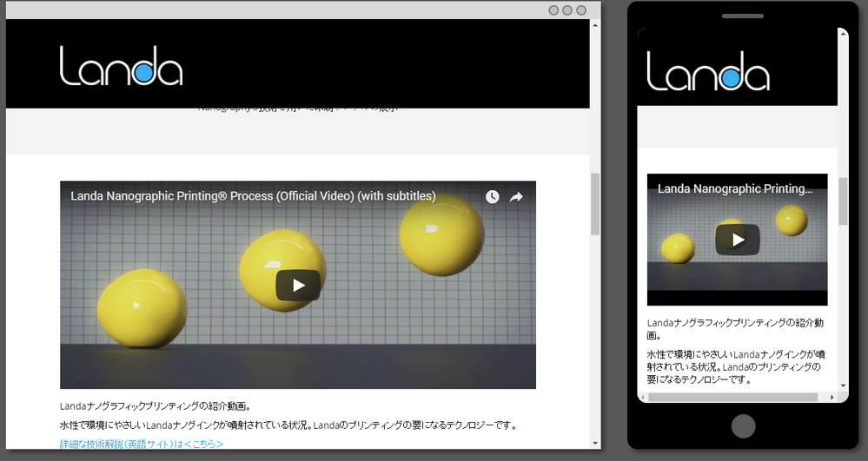Open the truncated video title in mobile view
Image resolution: width=868 pixels, height=461 pixels.
(735, 188)
